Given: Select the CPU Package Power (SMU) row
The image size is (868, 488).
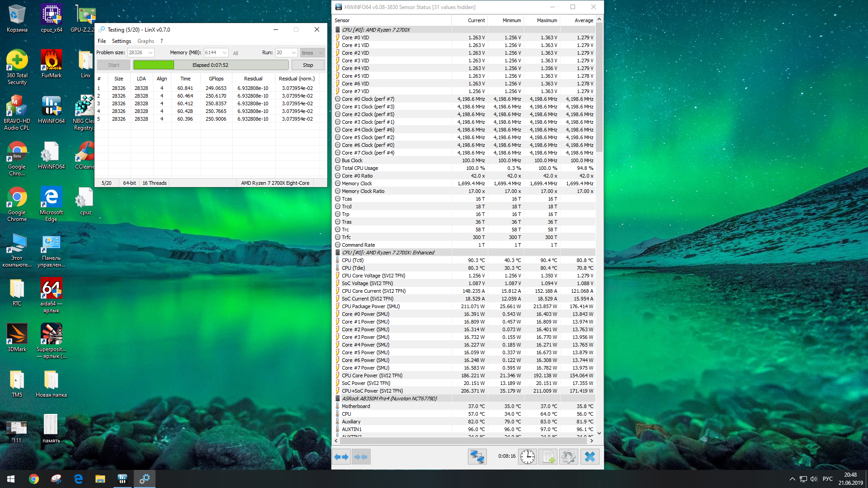Looking at the screenshot, I should tap(464, 306).
